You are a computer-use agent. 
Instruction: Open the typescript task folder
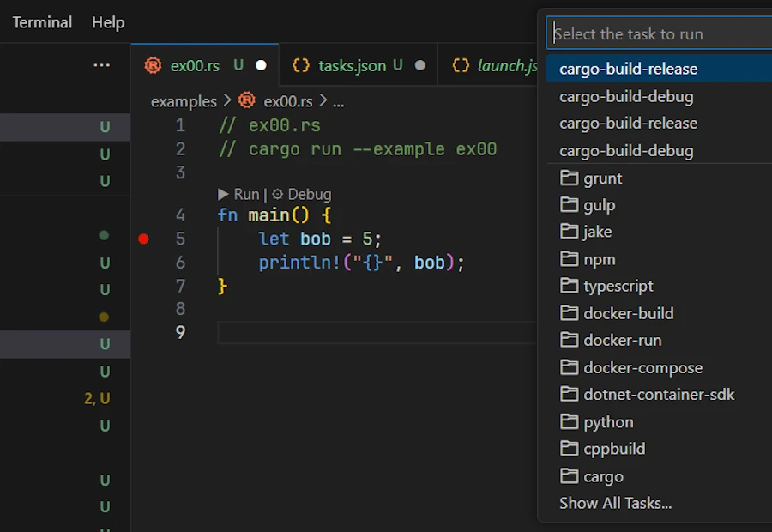[x=659, y=286]
